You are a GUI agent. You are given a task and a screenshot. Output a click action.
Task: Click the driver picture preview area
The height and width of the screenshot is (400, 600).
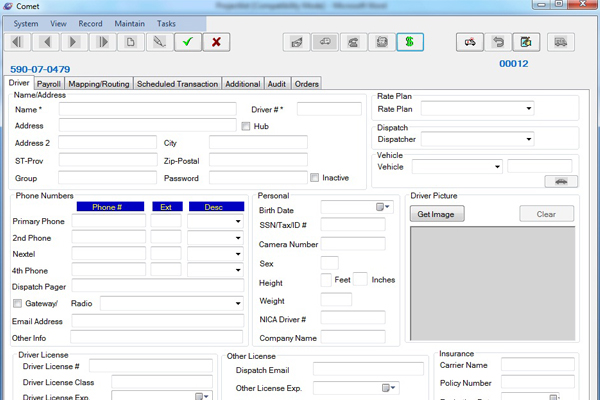tap(492, 283)
